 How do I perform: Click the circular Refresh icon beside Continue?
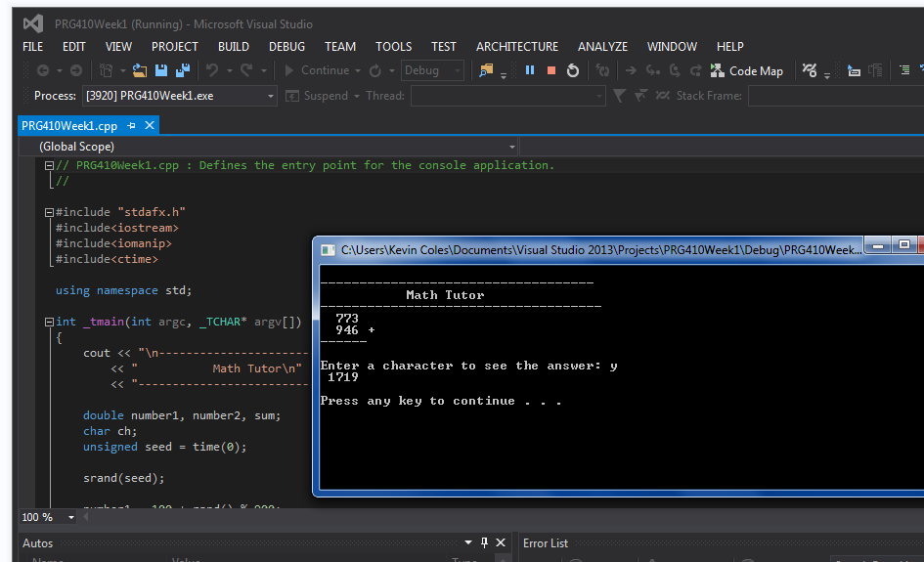tap(375, 70)
